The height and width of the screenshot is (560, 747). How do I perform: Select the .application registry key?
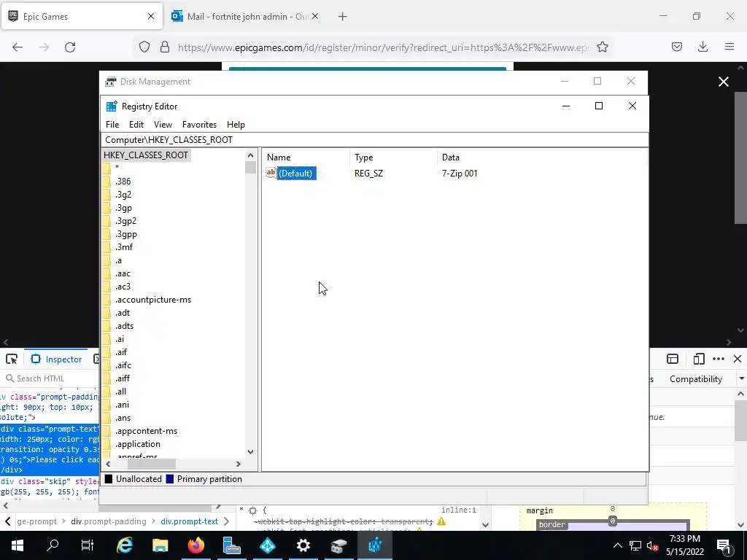(x=138, y=444)
